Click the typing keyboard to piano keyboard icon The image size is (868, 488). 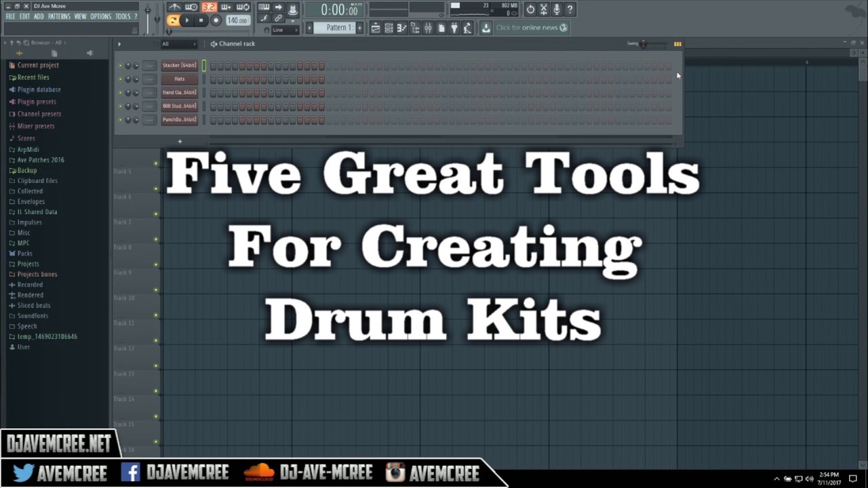click(x=263, y=7)
